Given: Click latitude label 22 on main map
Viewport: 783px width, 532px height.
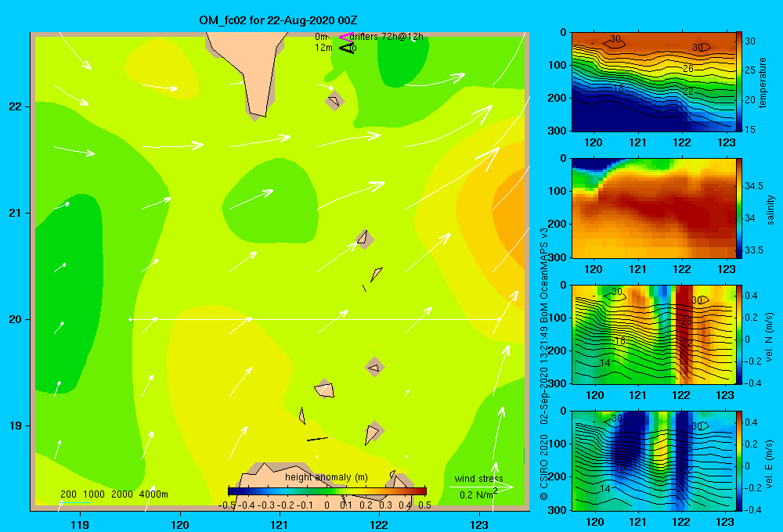Looking at the screenshot, I should [x=15, y=106].
